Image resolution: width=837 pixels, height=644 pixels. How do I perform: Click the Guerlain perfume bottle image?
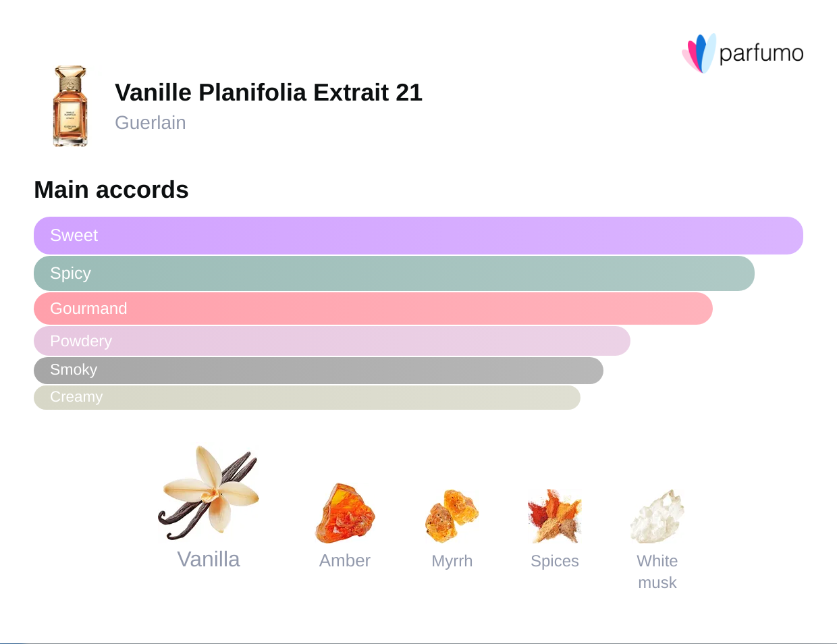(x=70, y=106)
